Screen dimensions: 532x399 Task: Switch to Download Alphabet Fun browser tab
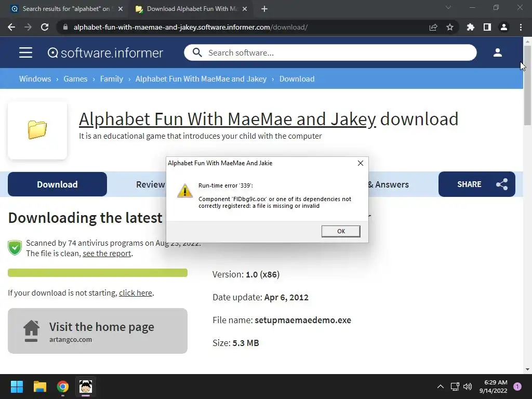tap(192, 9)
